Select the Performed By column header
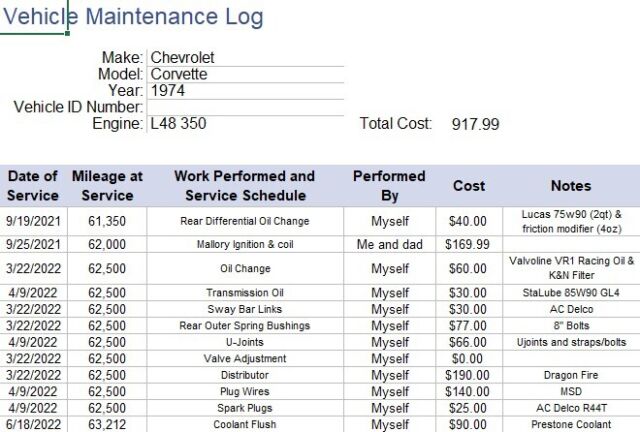Image resolution: width=640 pixels, height=432 pixels. (389, 185)
